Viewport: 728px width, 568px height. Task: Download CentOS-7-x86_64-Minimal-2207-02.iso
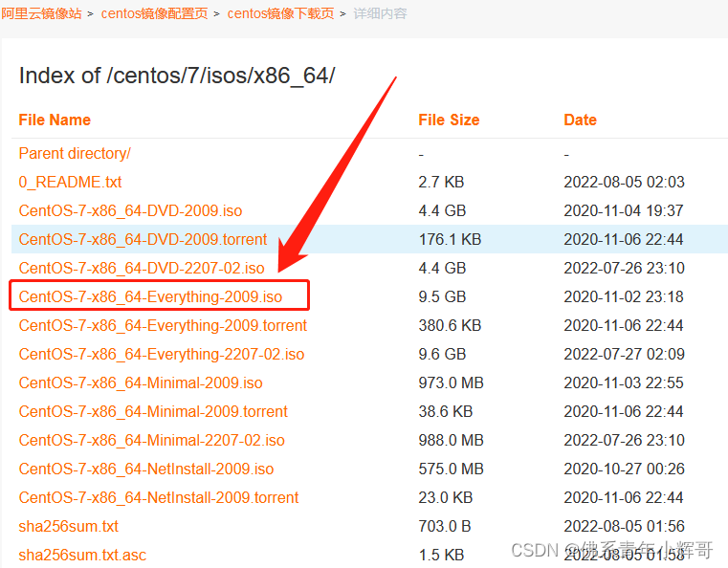pos(152,441)
